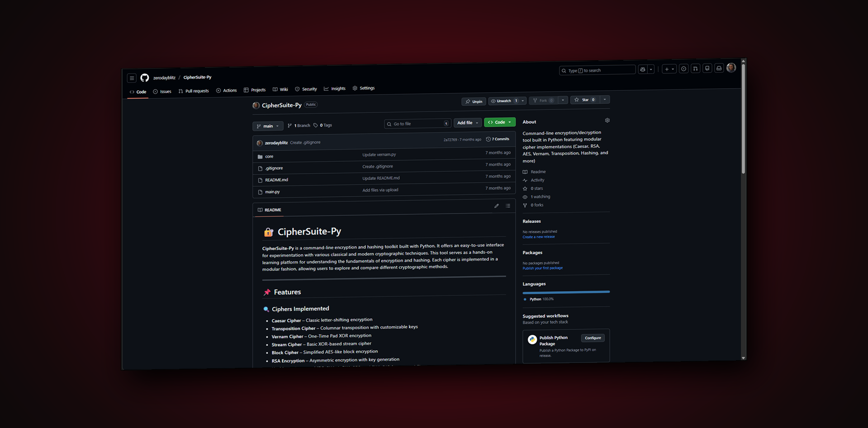
Task: Click the Copilot icon in the header
Action: (x=642, y=69)
